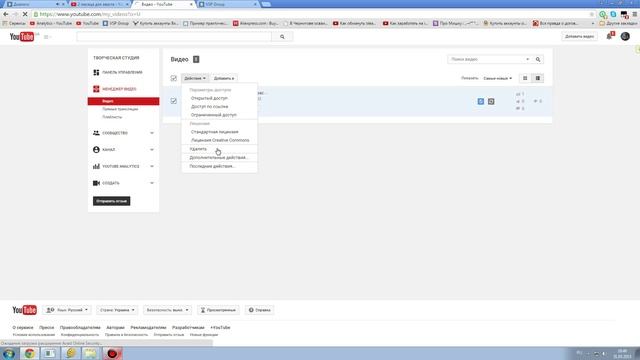Expand the YouTube Analytics section arrow

pyautogui.click(x=152, y=166)
